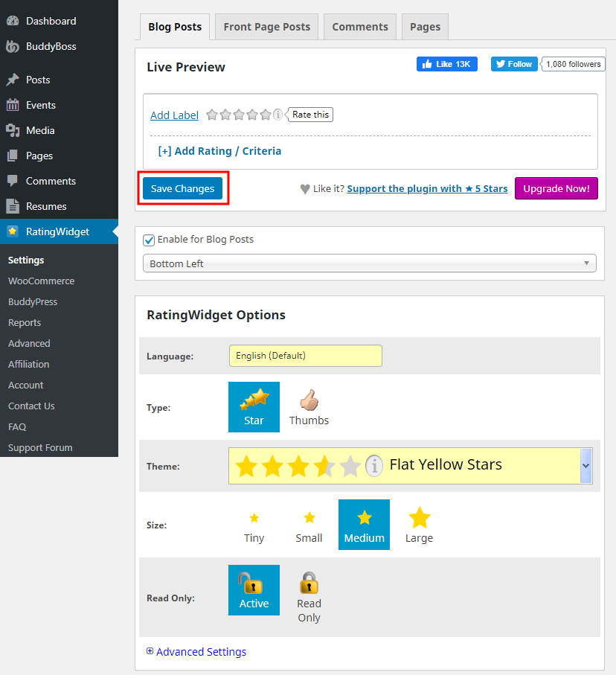Switch to the Front Page Posts tab
Image resolution: width=616 pixels, height=675 pixels.
pyautogui.click(x=266, y=25)
